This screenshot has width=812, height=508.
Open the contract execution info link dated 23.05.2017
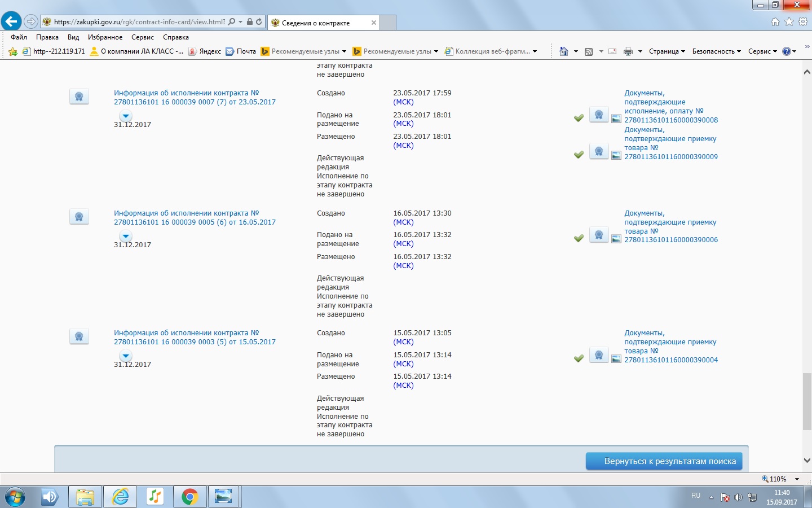coord(195,98)
